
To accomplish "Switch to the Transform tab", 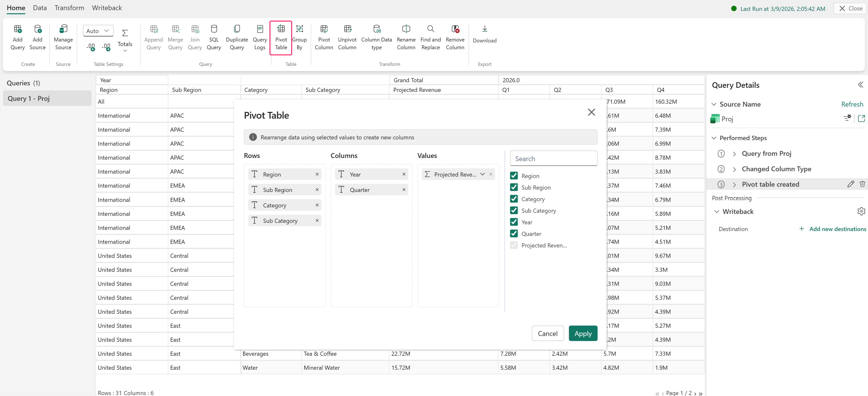I will point(69,8).
